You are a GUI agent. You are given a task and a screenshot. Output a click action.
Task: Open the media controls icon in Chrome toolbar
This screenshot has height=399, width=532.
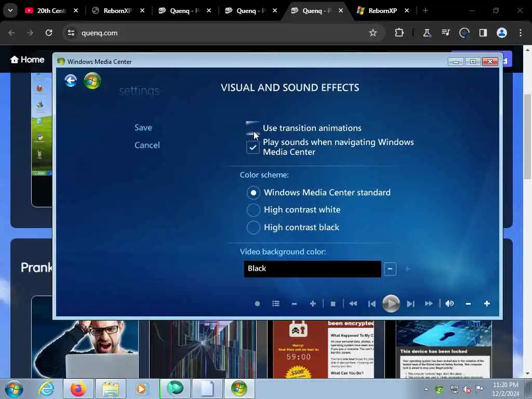pyautogui.click(x=445, y=33)
